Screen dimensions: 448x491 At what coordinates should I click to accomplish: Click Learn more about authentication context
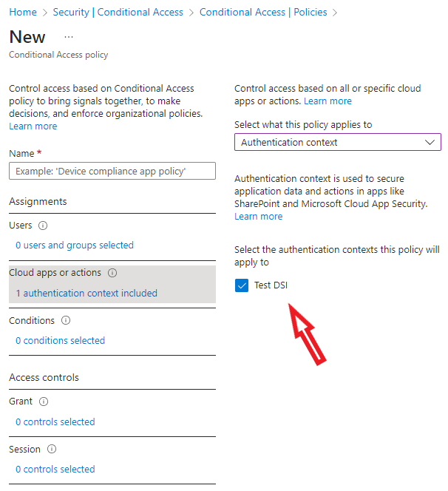pyautogui.click(x=258, y=217)
